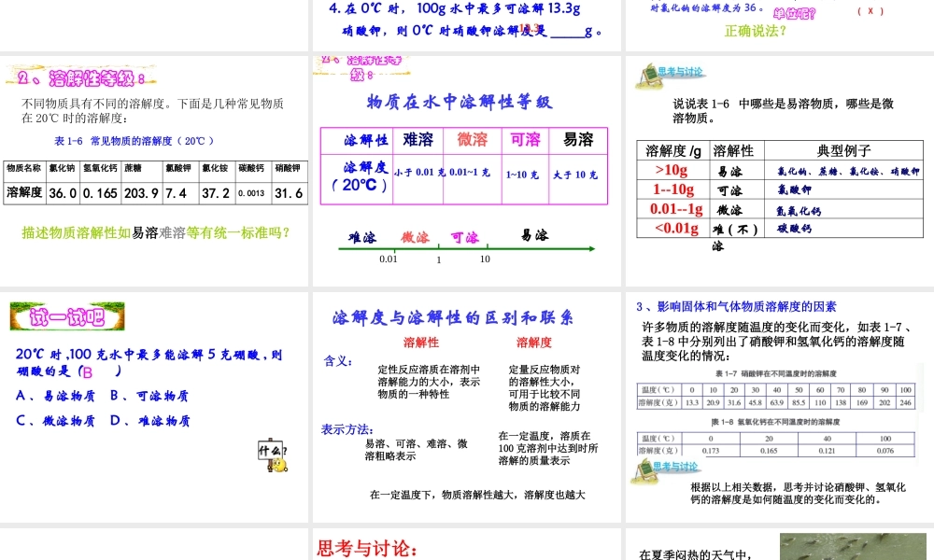
Task: Click the red 溶解性 column heading
Action: click(421, 343)
